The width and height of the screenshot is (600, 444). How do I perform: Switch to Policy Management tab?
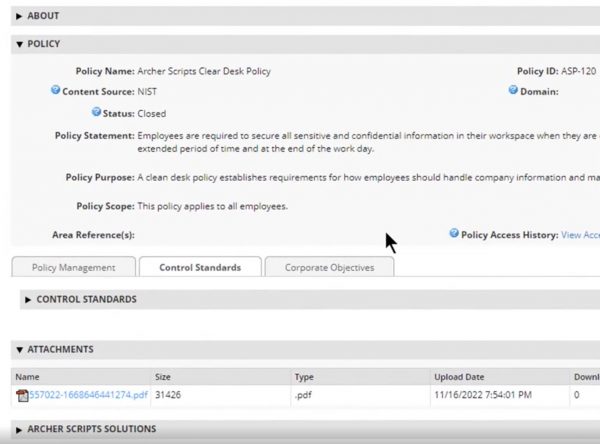pyautogui.click(x=73, y=267)
